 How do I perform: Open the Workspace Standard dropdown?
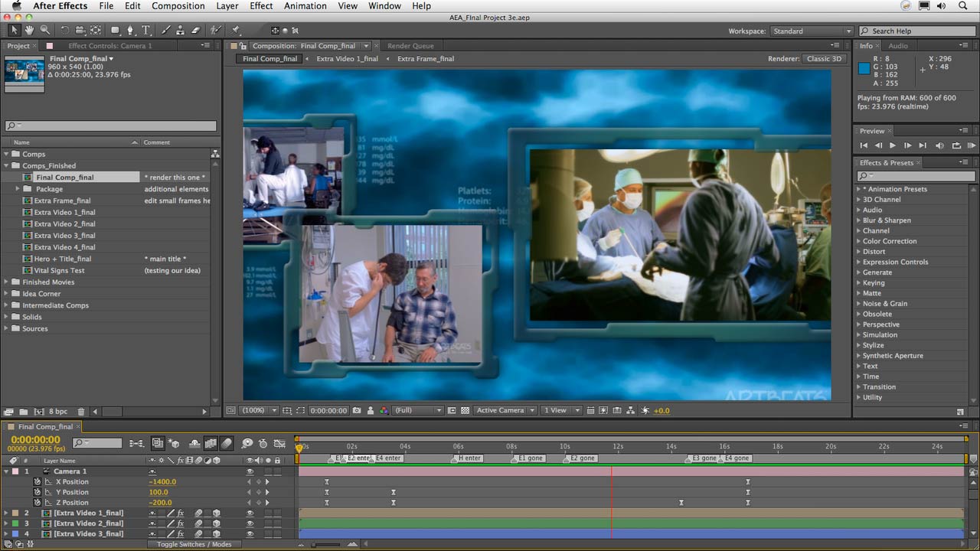pos(811,31)
